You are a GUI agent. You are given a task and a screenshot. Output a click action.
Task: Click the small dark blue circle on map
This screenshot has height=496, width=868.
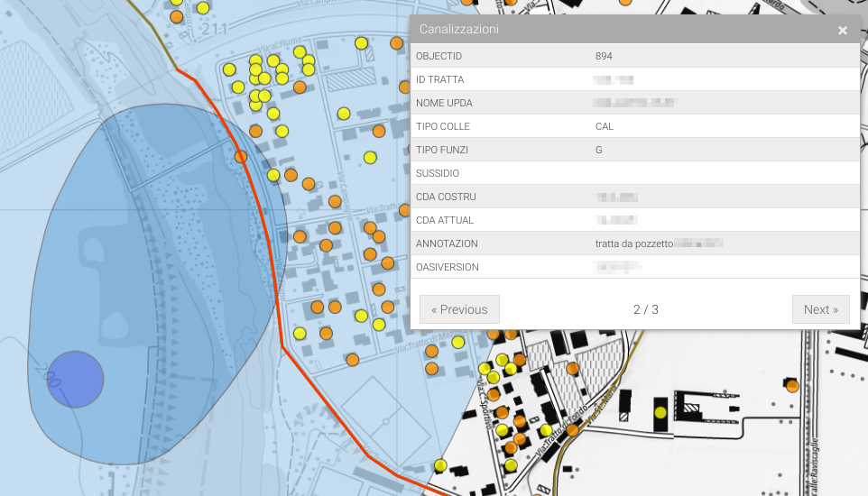click(75, 379)
